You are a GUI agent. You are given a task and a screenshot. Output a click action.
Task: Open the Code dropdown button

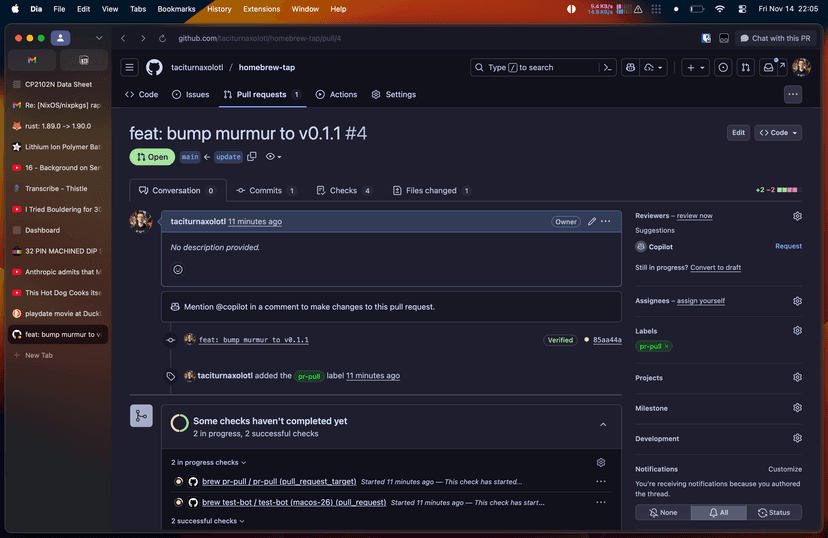[778, 133]
